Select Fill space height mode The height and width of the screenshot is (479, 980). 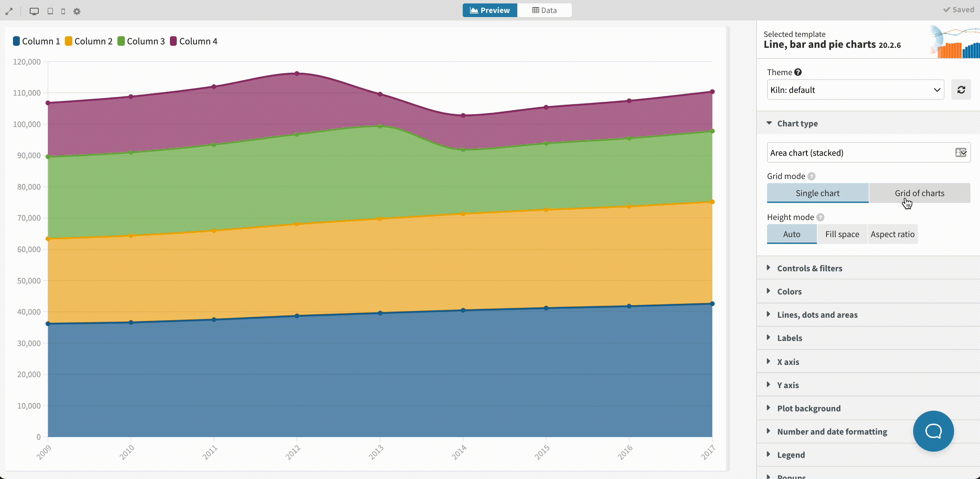tap(842, 234)
